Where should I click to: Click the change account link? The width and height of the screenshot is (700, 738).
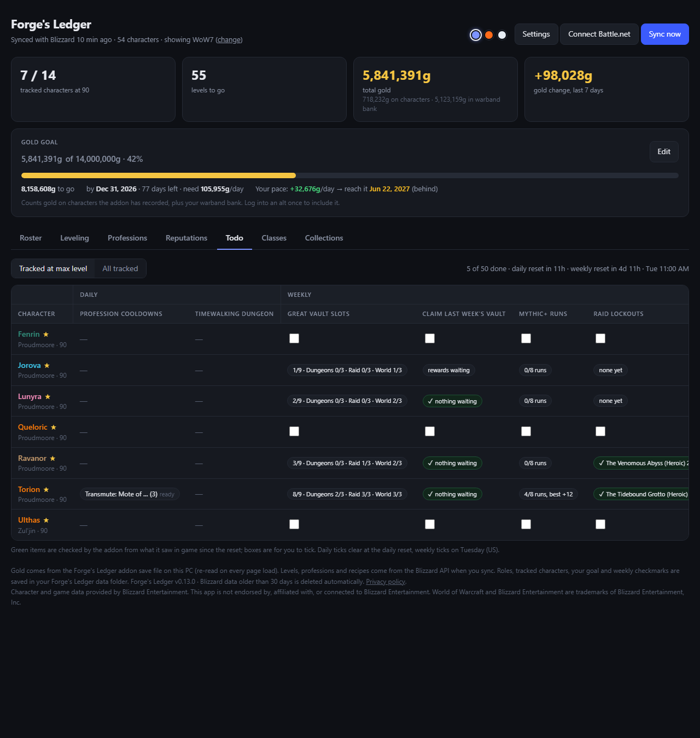[x=229, y=39]
